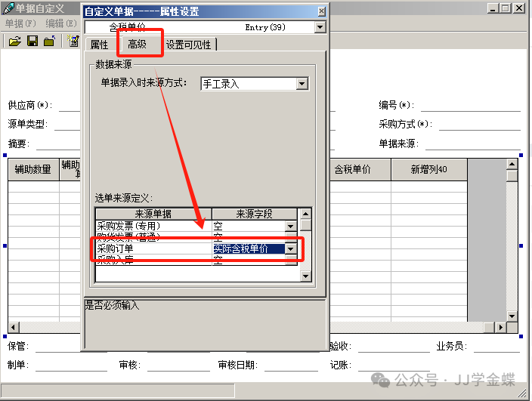Close the 属性设置 dialog
Screen dimensions: 532x401
321,11
